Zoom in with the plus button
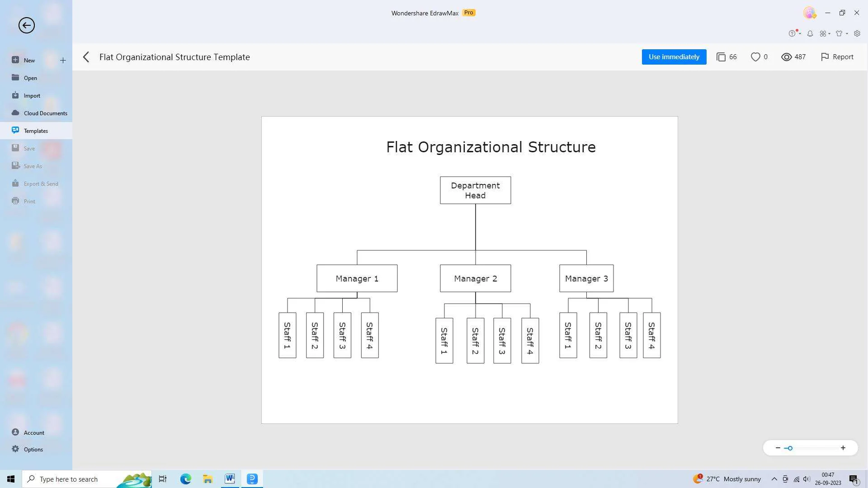Image resolution: width=868 pixels, height=488 pixels. click(843, 448)
